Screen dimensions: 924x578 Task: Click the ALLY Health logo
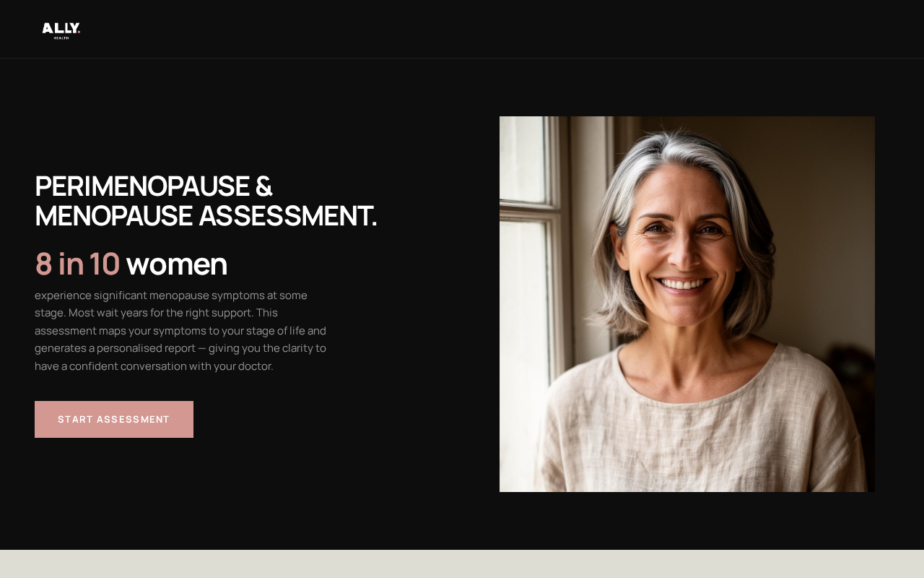[61, 30]
